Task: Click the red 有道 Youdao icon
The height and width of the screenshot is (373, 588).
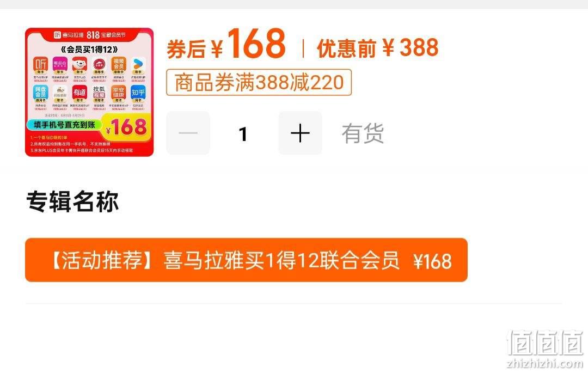Action: [79, 92]
